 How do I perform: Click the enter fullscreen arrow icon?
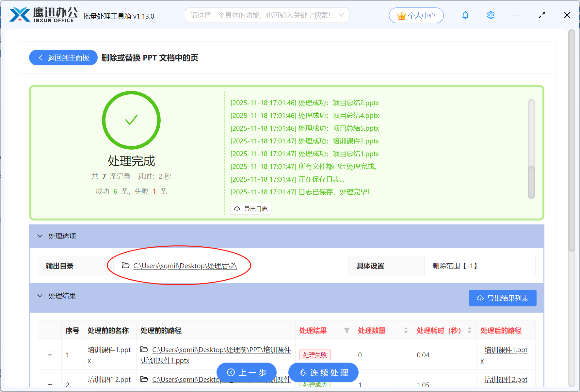[542, 15]
